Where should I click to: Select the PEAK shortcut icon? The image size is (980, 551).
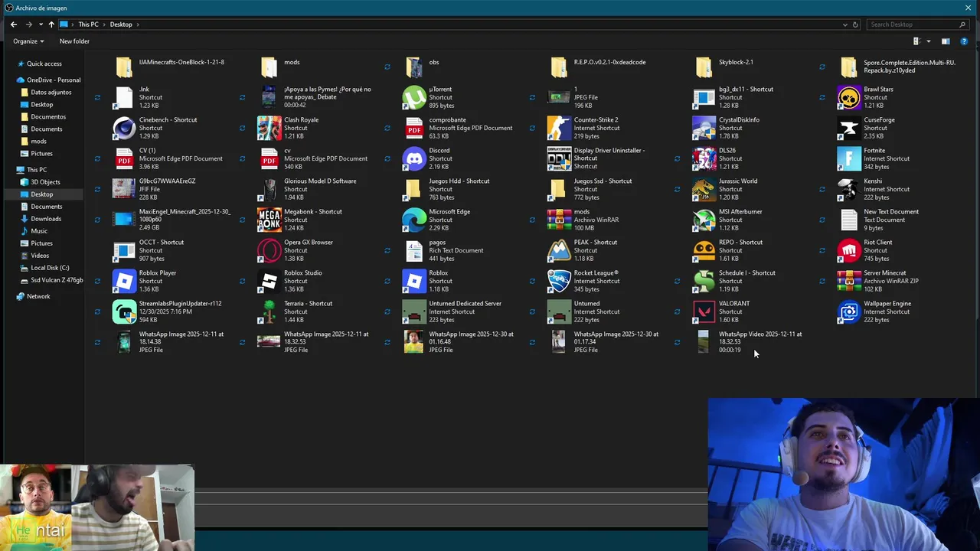tap(559, 250)
